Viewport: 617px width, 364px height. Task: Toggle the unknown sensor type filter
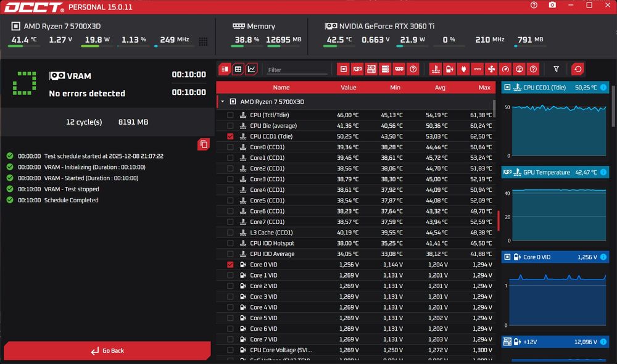pyautogui.click(x=533, y=69)
